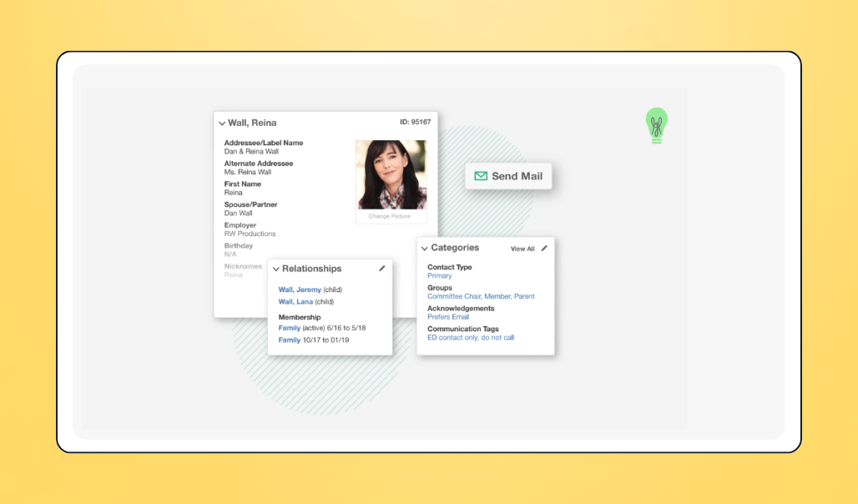Click the Send Mail envelope icon

click(481, 176)
